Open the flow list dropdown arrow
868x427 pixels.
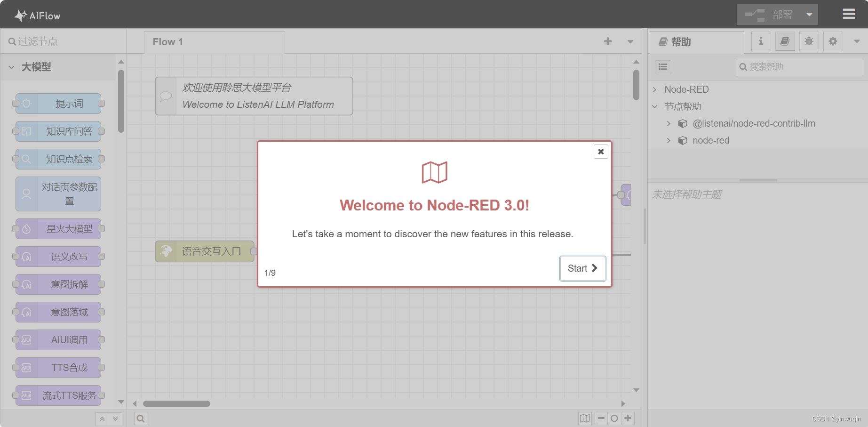coord(630,41)
